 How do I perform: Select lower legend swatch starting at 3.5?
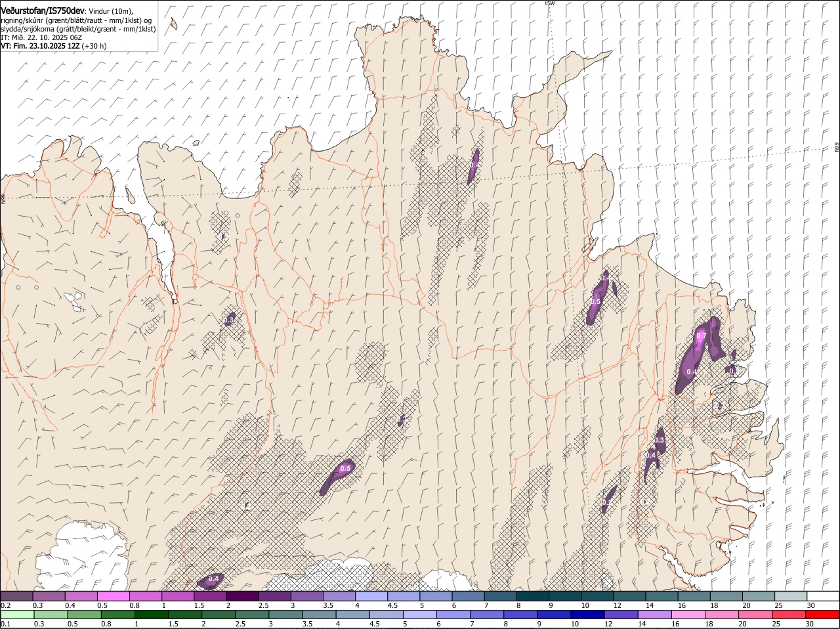319,615
